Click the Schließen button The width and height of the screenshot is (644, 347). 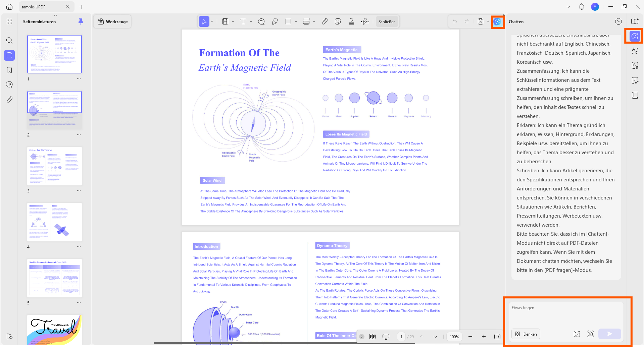[x=387, y=21]
